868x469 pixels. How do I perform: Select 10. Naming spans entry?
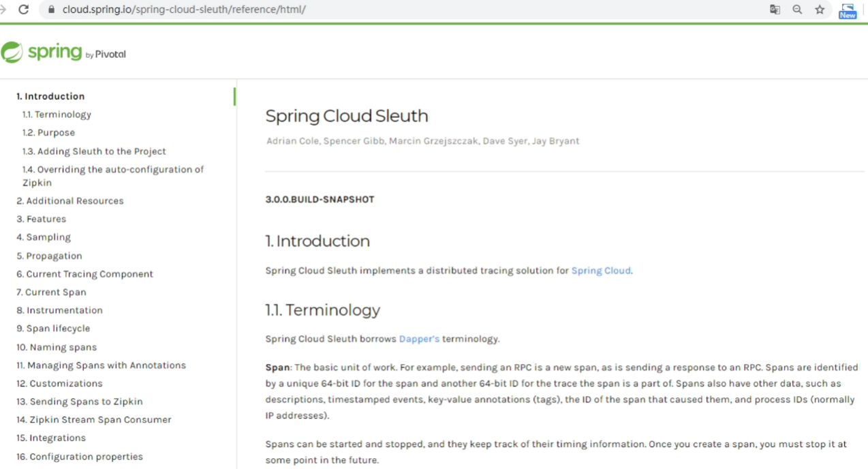[57, 347]
